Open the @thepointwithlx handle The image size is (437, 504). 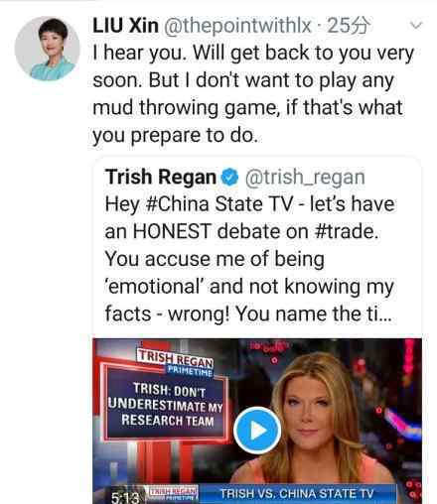coord(237,26)
